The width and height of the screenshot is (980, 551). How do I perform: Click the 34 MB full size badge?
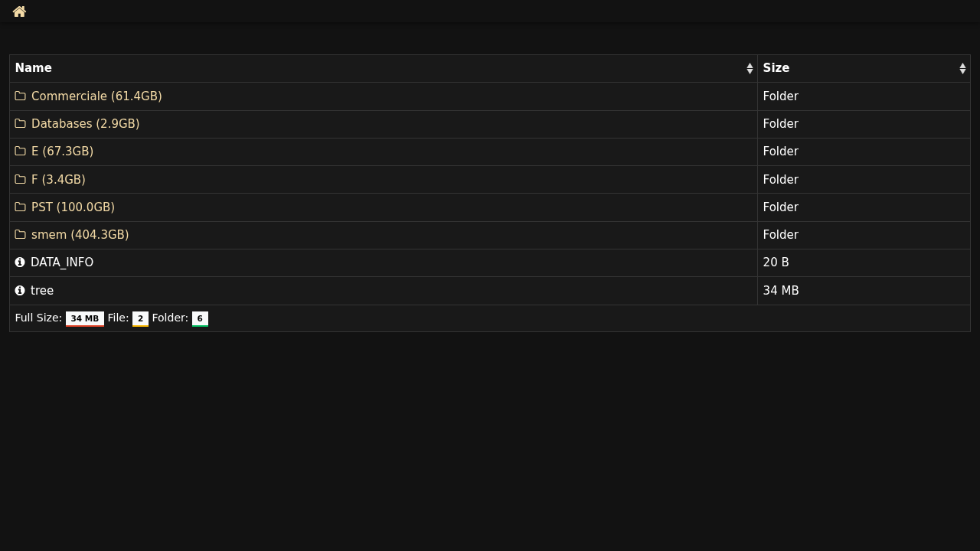tap(84, 319)
